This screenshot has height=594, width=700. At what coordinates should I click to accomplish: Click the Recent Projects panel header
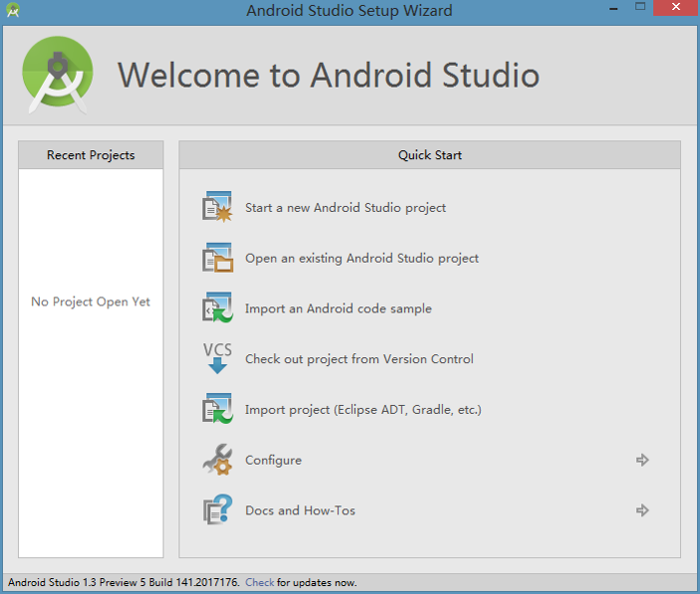click(x=91, y=155)
